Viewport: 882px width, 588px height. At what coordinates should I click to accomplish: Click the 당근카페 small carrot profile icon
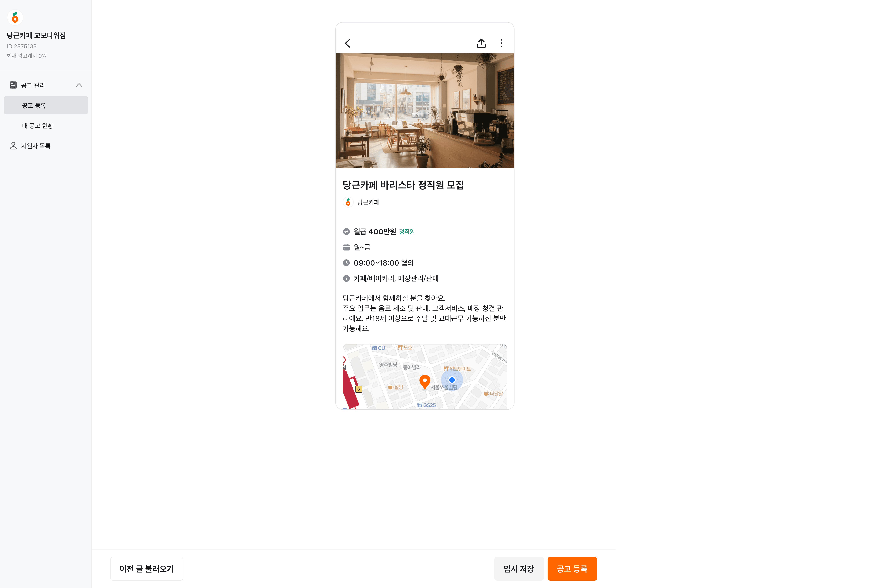coord(348,202)
